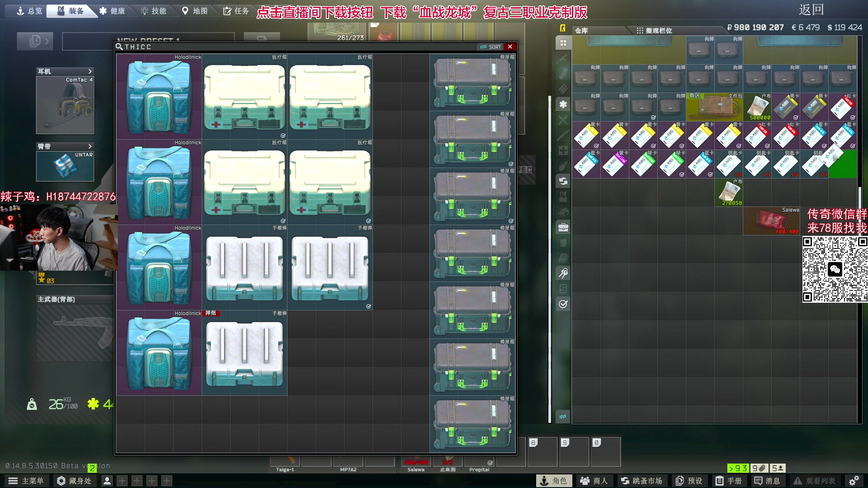The height and width of the screenshot is (488, 868).
Task: Open the 角色 character screen
Action: click(554, 481)
